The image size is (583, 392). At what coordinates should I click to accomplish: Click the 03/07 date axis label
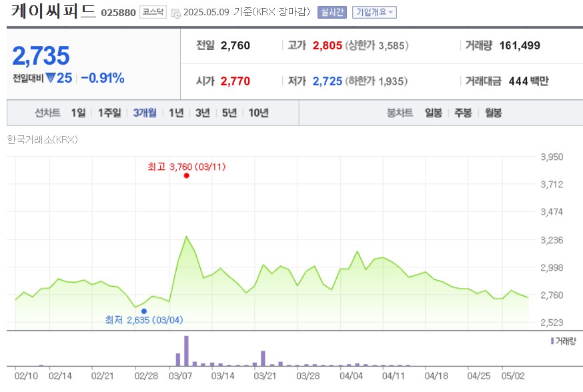[x=180, y=376]
